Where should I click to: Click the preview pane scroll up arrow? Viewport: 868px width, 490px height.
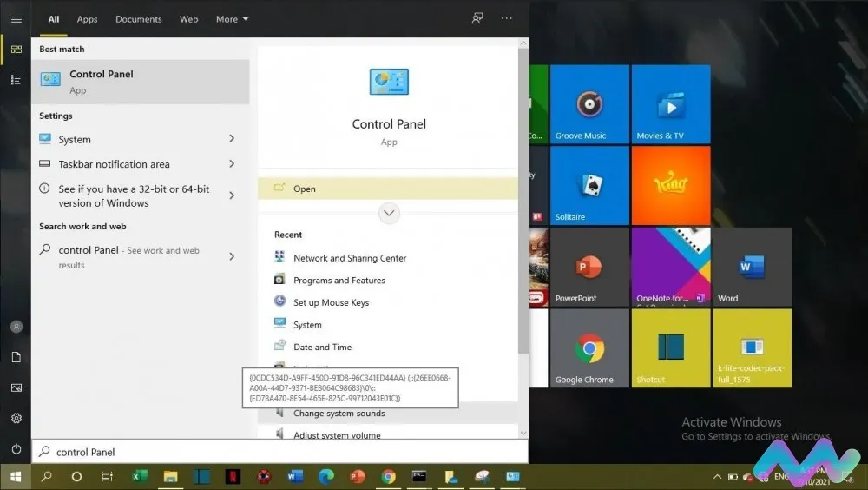coord(523,43)
